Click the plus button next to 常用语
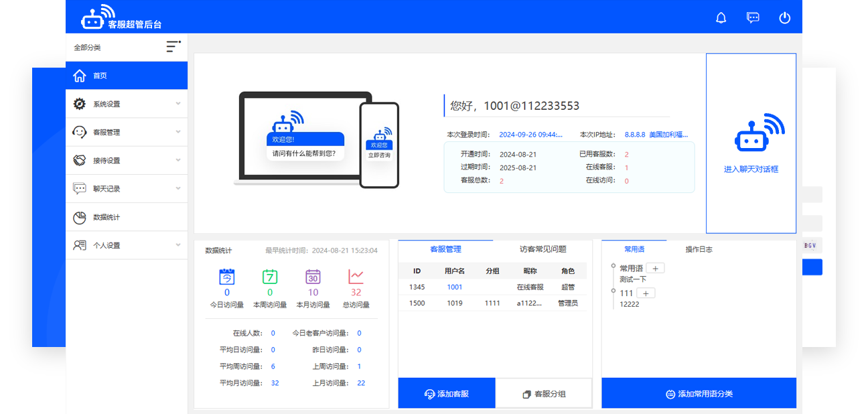This screenshot has width=868, height=414. pos(655,268)
